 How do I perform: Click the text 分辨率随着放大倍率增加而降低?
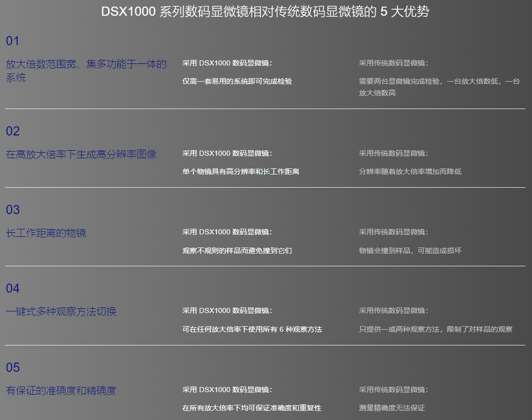tap(410, 171)
